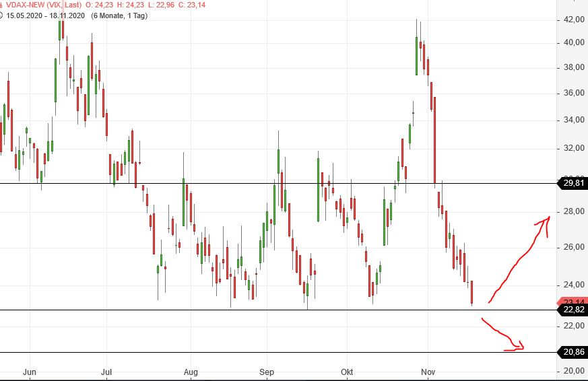
Task: Select the open value O: 24,23
Action: click(98, 5)
